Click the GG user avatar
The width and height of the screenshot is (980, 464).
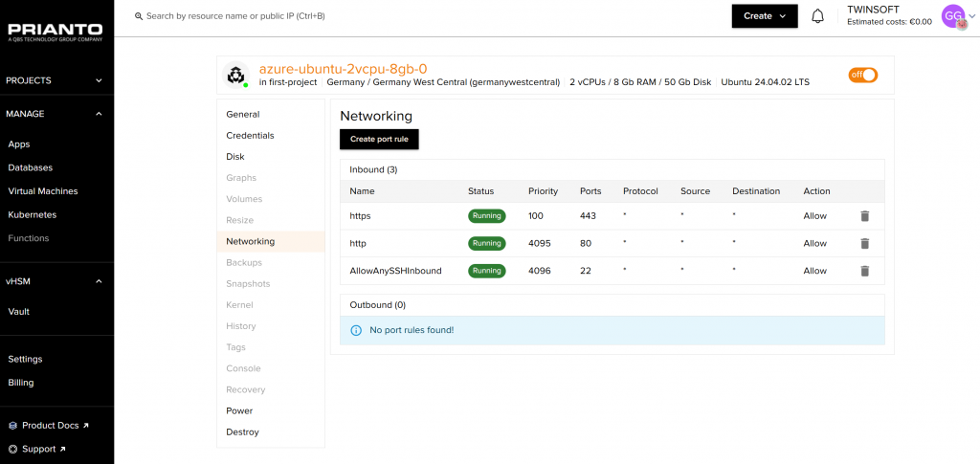953,15
